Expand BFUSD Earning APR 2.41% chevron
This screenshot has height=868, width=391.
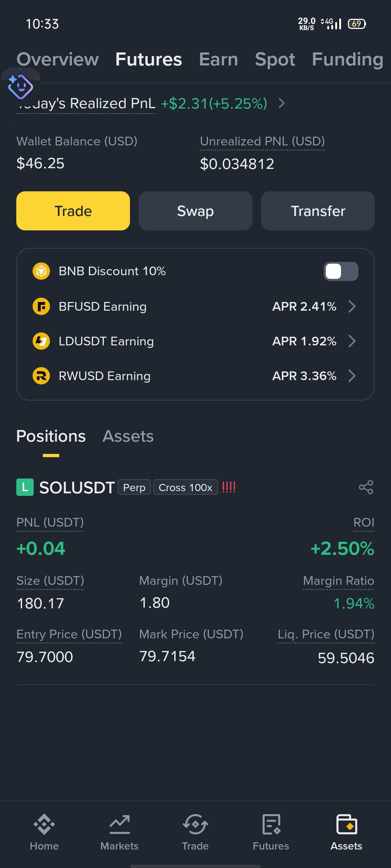coord(352,306)
